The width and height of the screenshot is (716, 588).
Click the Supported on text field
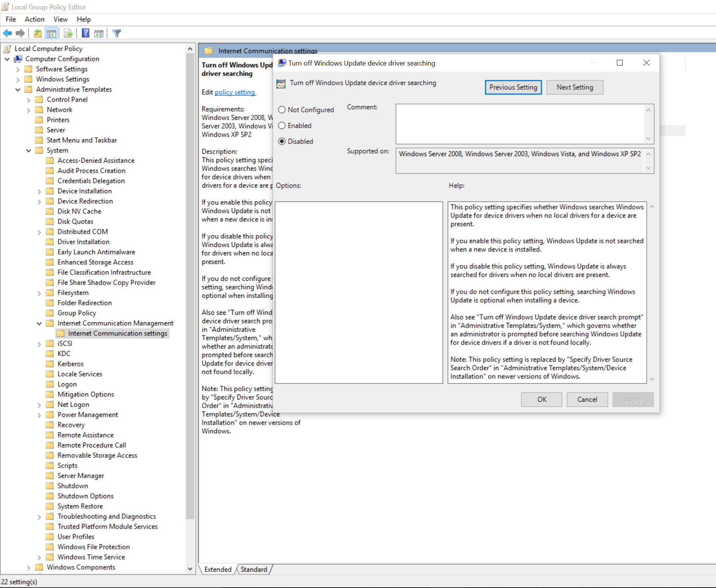pos(521,161)
